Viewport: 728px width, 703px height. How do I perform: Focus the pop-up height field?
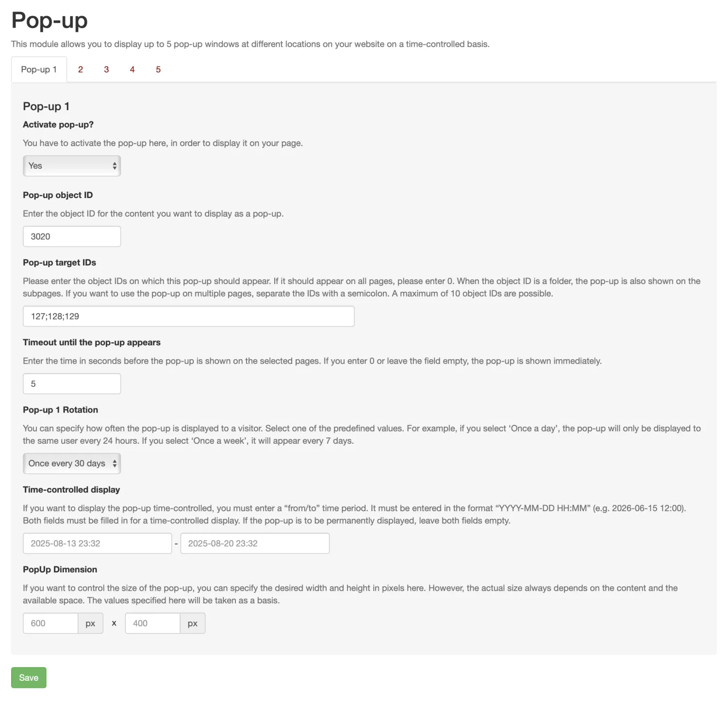(152, 623)
